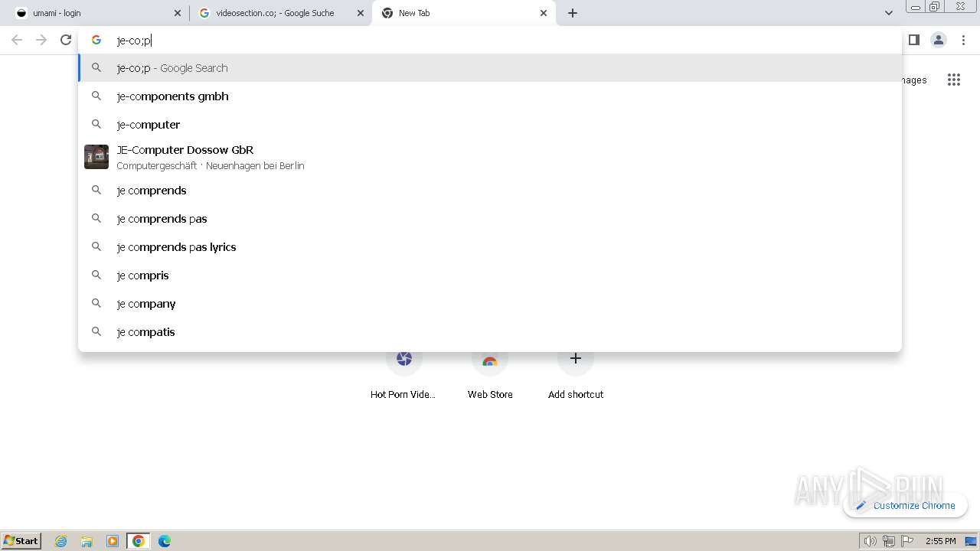Open Windows Media Player from taskbar
The width and height of the screenshot is (980, 551).
coord(113,541)
